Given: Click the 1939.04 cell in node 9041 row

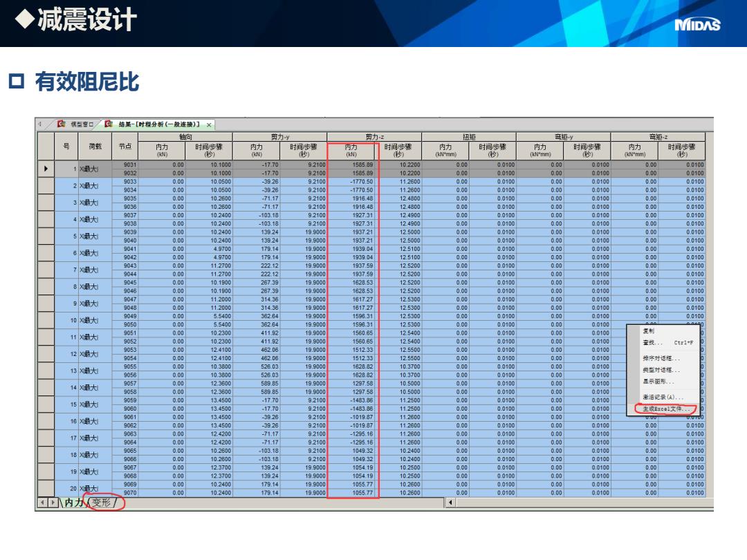Looking at the screenshot, I should [x=351, y=249].
